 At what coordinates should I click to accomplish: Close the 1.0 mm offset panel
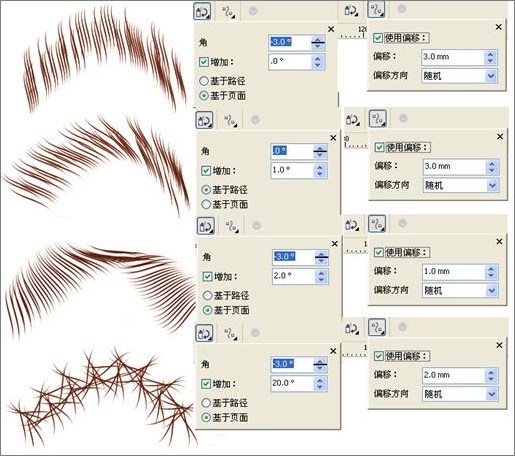point(499,242)
